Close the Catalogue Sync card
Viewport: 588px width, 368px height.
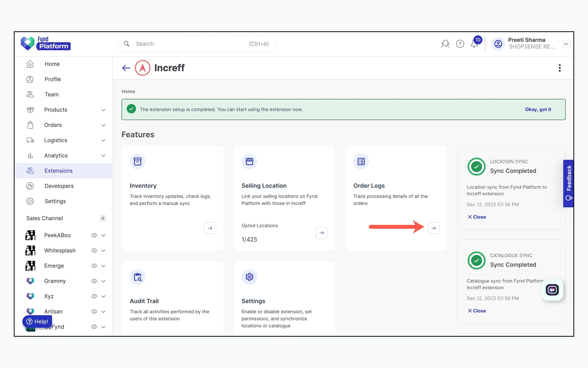(x=477, y=311)
